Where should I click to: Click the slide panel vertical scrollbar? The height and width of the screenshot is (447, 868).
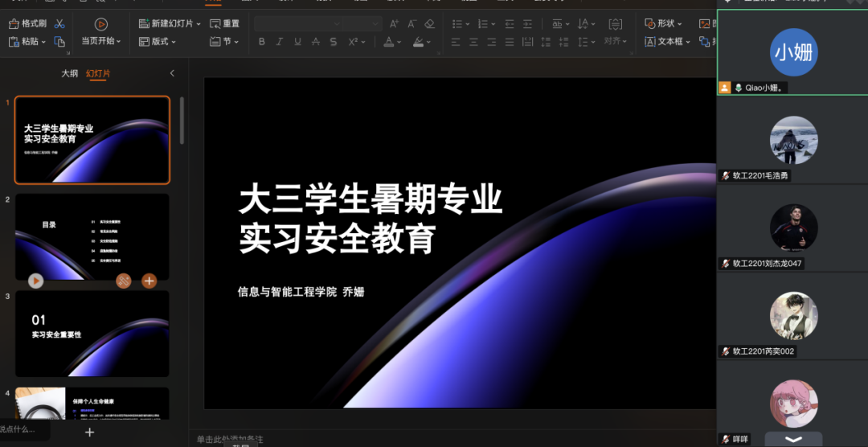(x=182, y=121)
